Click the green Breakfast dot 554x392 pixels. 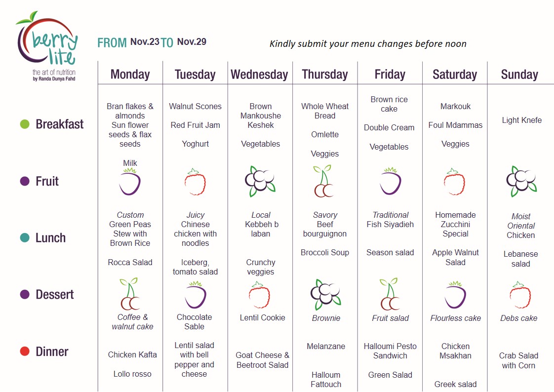click(x=25, y=124)
